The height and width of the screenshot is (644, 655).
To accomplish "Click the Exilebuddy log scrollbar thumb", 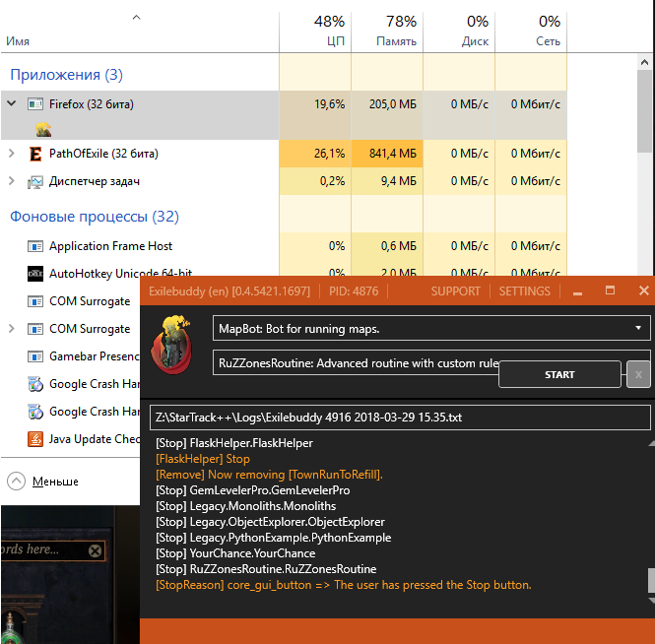I will [x=651, y=580].
